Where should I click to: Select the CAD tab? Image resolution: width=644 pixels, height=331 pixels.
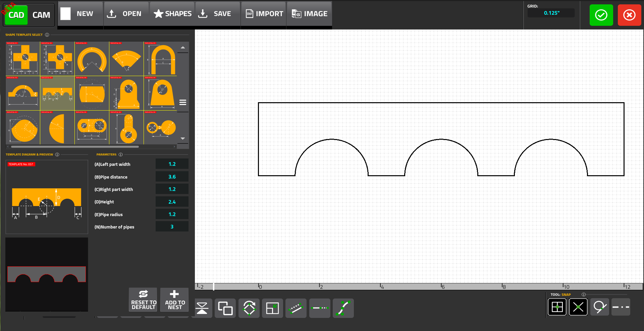[16, 15]
